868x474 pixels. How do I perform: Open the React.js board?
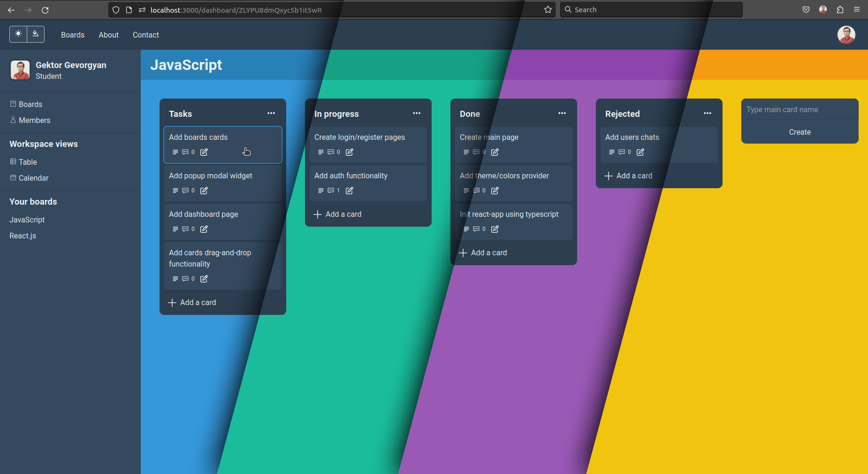click(x=22, y=236)
